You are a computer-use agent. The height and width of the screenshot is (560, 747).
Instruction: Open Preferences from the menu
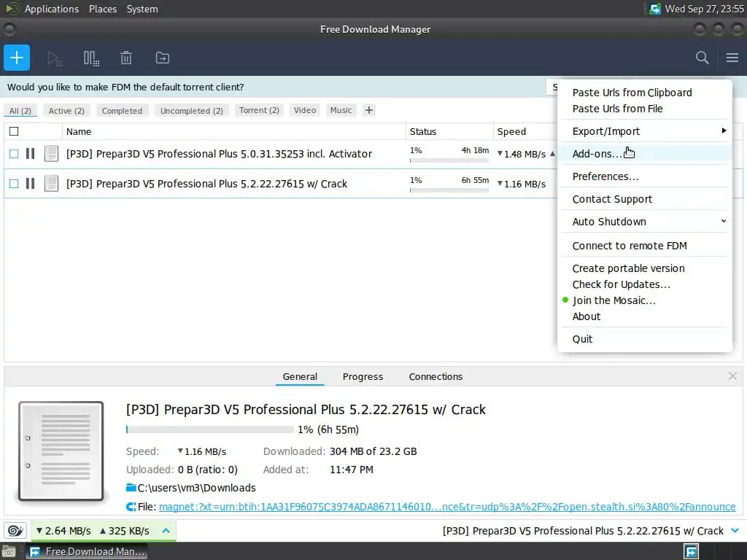pyautogui.click(x=605, y=176)
